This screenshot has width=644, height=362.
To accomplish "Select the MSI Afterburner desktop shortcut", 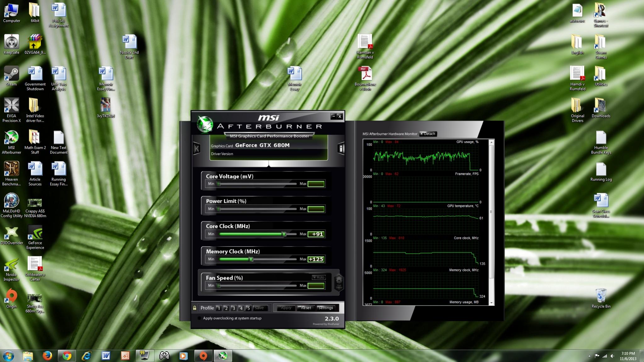I will 11,142.
